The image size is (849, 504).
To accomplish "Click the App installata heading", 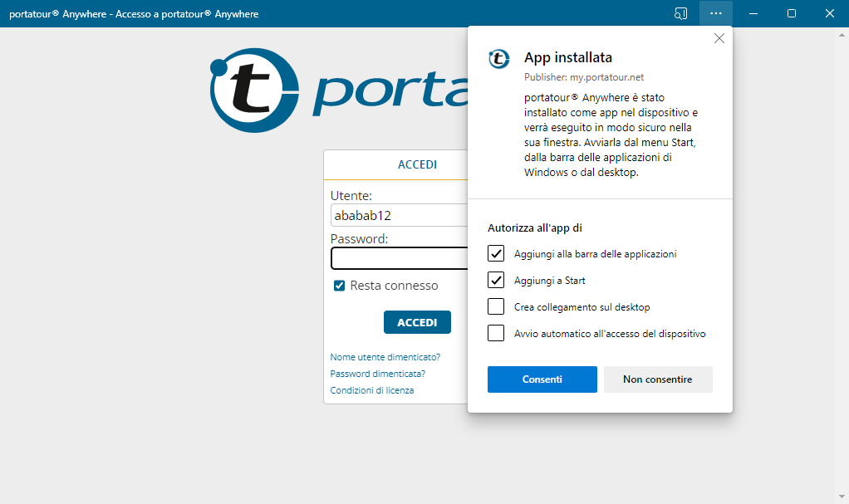I will (x=568, y=57).
